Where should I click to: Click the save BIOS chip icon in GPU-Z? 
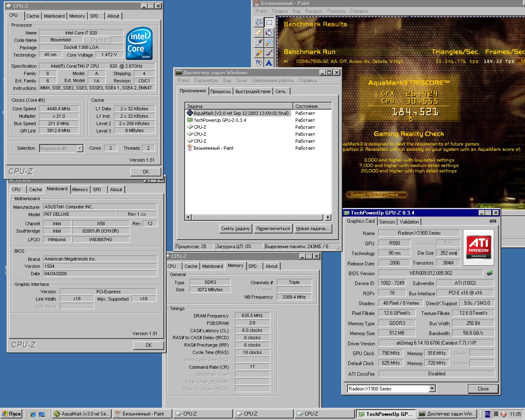click(x=490, y=273)
